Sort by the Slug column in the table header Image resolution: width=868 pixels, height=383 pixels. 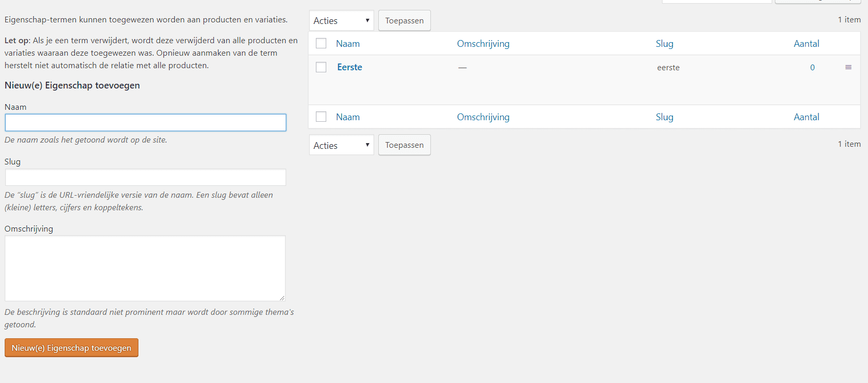pyautogui.click(x=665, y=44)
